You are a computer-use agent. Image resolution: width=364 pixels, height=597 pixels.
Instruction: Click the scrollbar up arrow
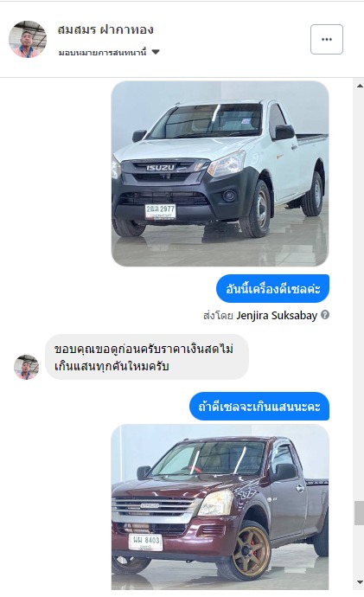click(360, 86)
